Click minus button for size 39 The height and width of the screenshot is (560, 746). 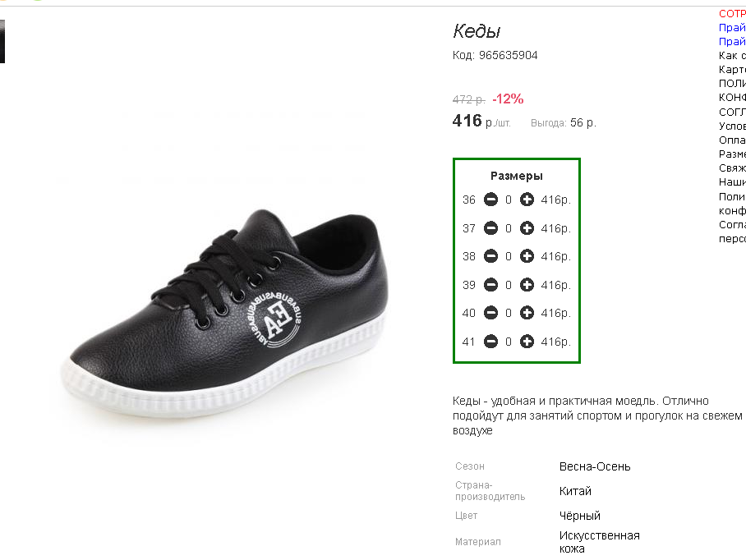(x=490, y=285)
